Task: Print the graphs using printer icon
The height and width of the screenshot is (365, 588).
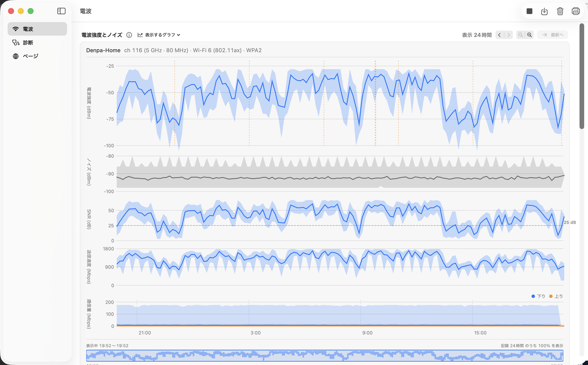Action: 576,11
